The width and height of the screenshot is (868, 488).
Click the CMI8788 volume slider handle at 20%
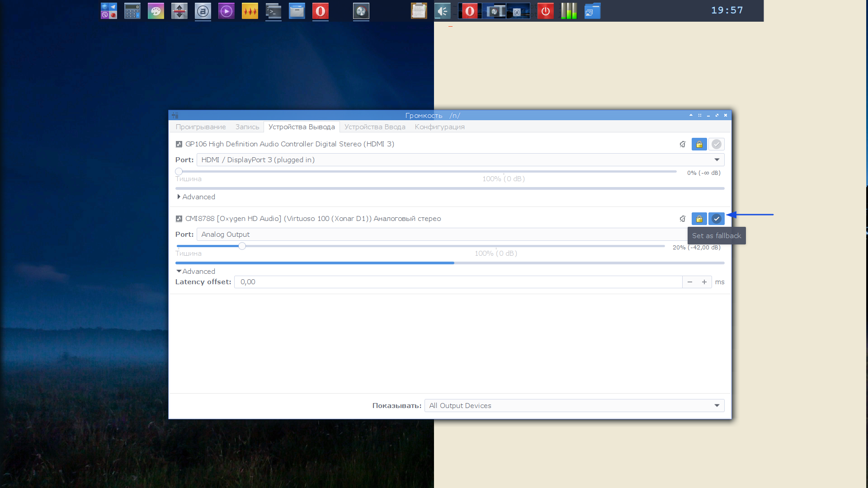tap(242, 246)
